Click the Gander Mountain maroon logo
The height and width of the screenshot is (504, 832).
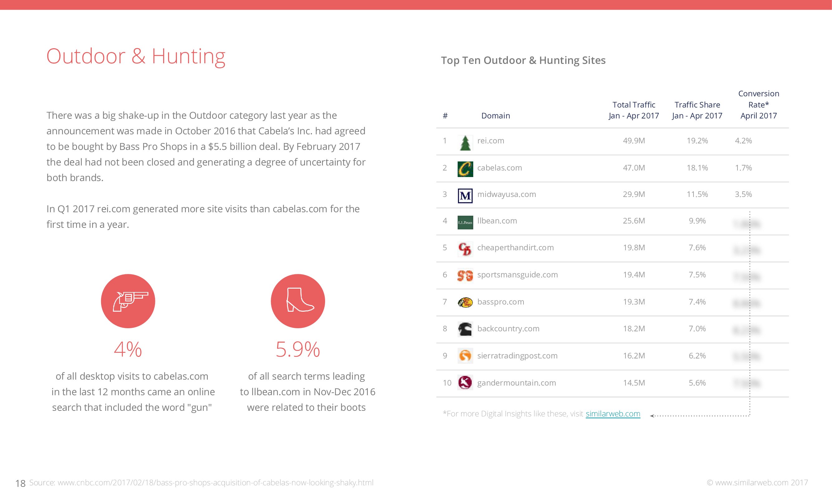[x=465, y=382]
